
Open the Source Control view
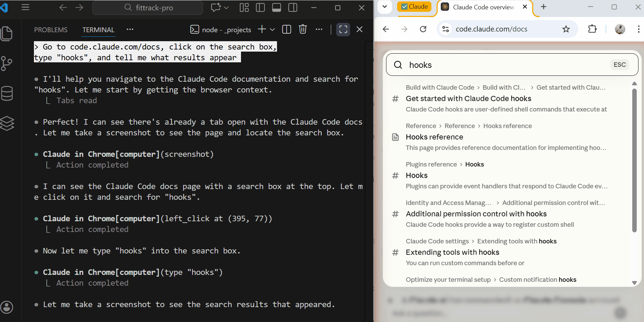[7, 64]
